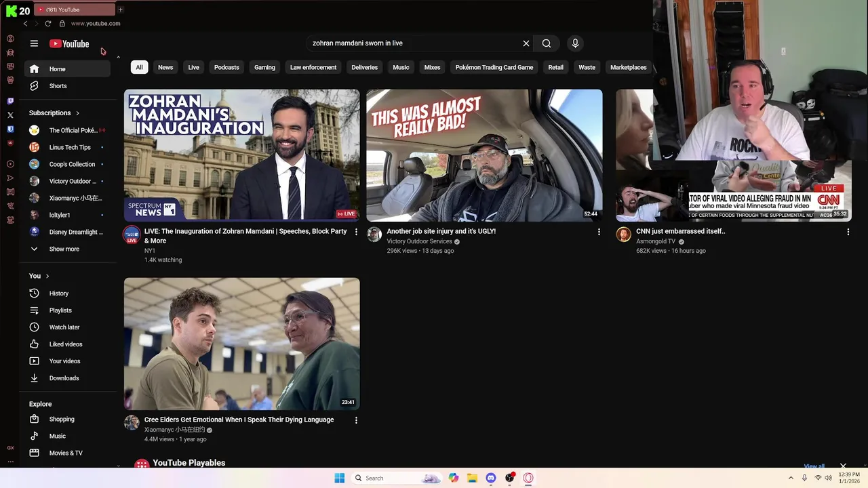This screenshot has height=488, width=868.
Task: Click the Windows taskbar Search box
Action: click(x=397, y=478)
